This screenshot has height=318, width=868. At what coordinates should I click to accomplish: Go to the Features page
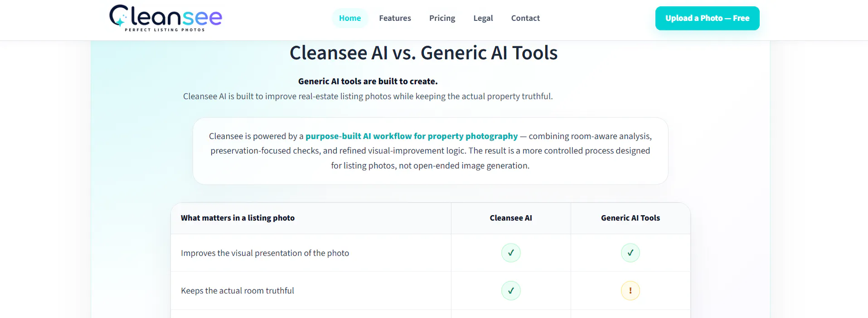(395, 18)
